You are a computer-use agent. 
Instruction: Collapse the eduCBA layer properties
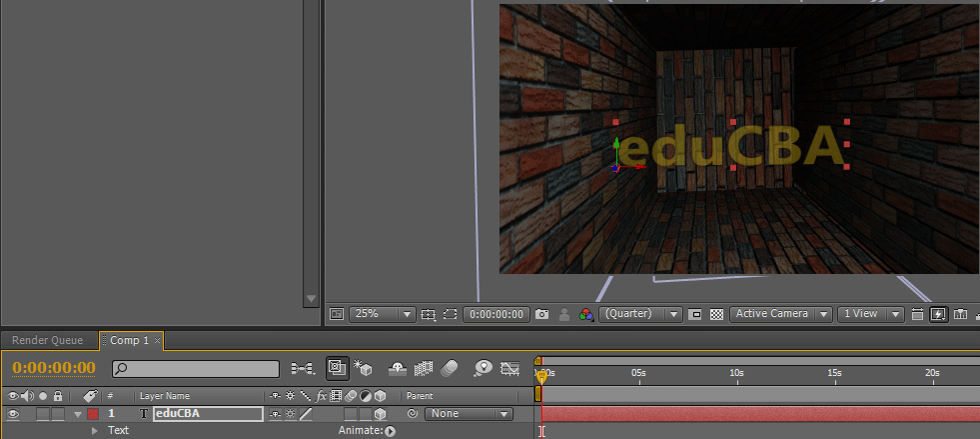pyautogui.click(x=78, y=414)
